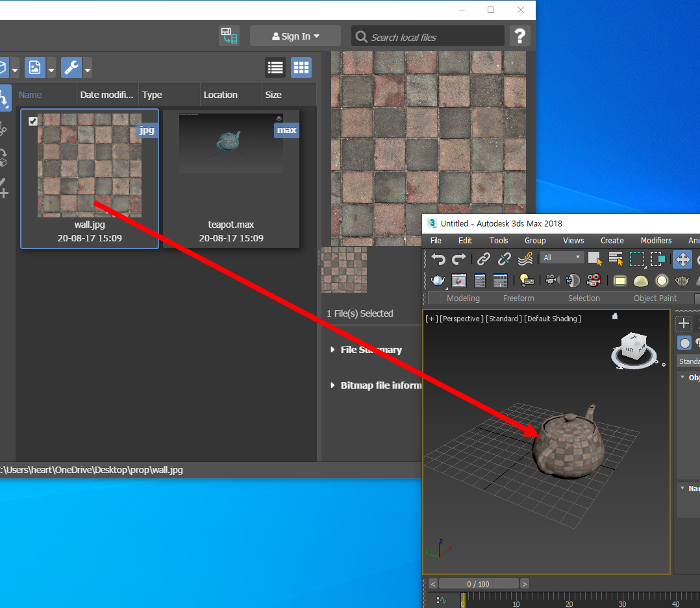
Task: Activate the Select and Move tool
Action: point(682,259)
